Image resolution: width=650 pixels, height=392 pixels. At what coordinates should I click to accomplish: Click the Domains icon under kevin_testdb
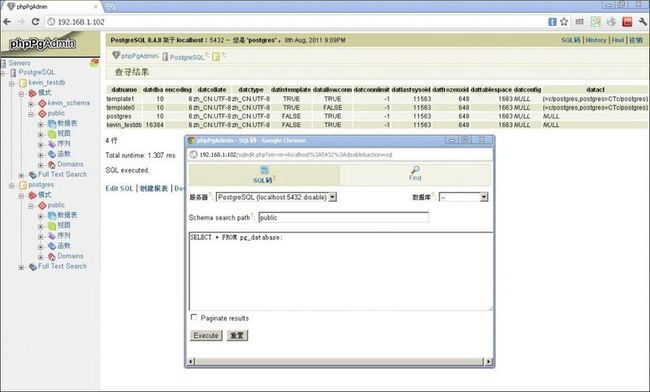pos(52,165)
